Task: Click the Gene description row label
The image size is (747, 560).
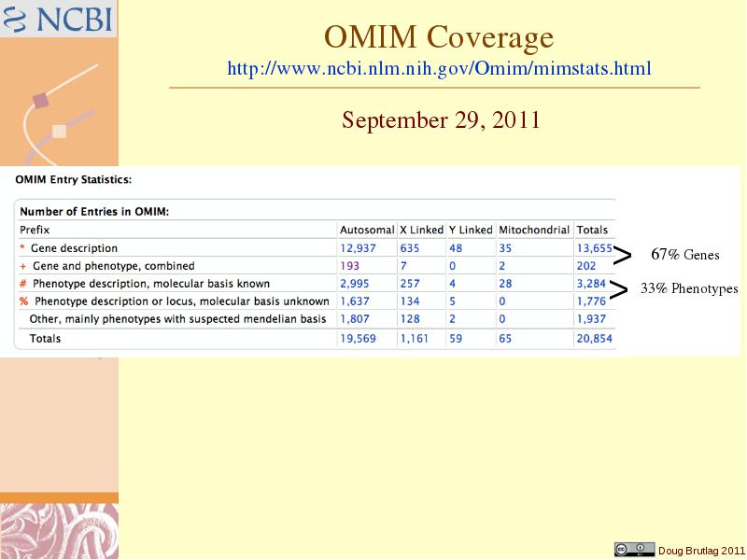Action: pyautogui.click(x=74, y=248)
